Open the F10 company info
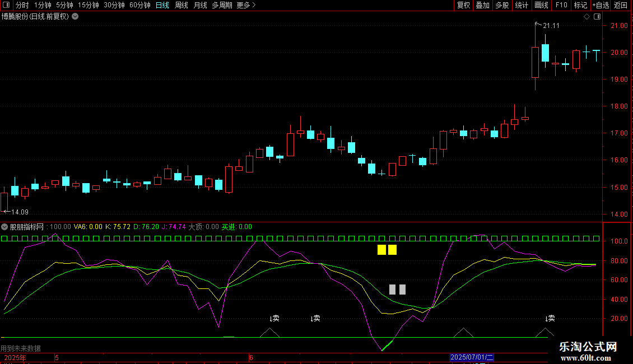633x364 pixels. coord(561,5)
